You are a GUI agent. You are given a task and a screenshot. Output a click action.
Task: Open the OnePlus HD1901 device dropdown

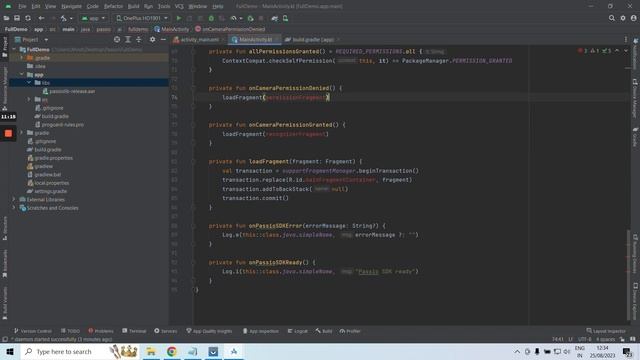(x=142, y=18)
